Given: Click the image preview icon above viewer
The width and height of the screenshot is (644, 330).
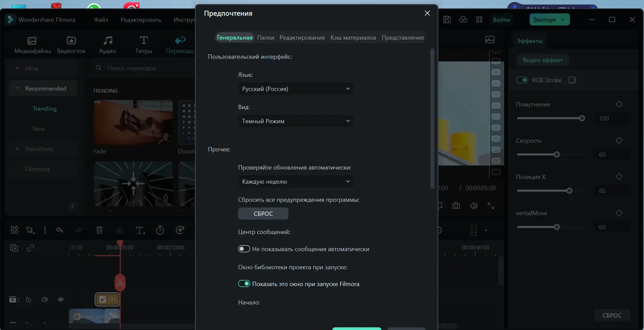Looking at the screenshot, I should tap(490, 40).
